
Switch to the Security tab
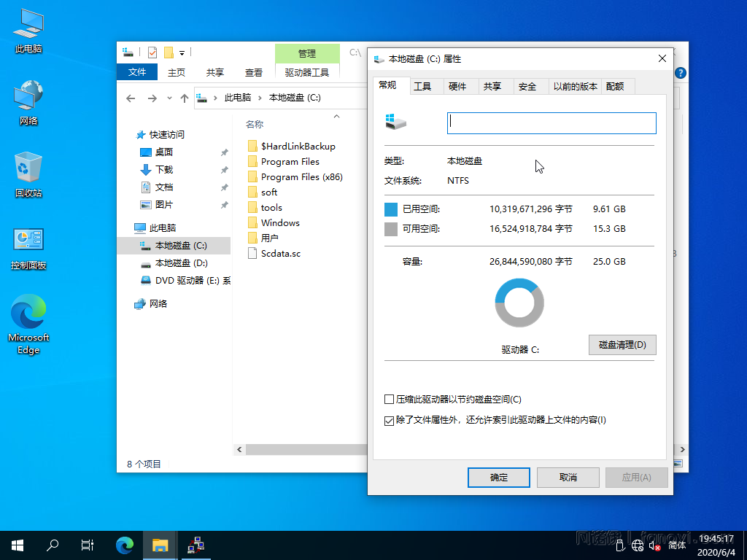pos(527,86)
